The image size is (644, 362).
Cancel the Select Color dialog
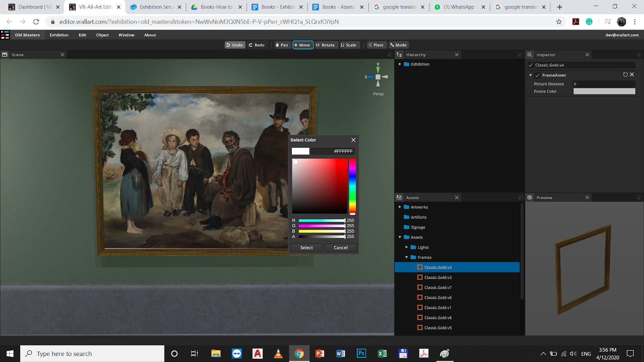coord(341,248)
